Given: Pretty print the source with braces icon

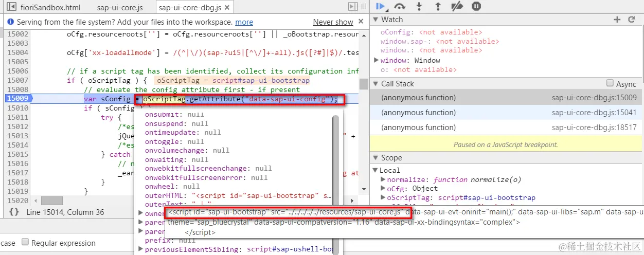Looking at the screenshot, I should click(14, 212).
